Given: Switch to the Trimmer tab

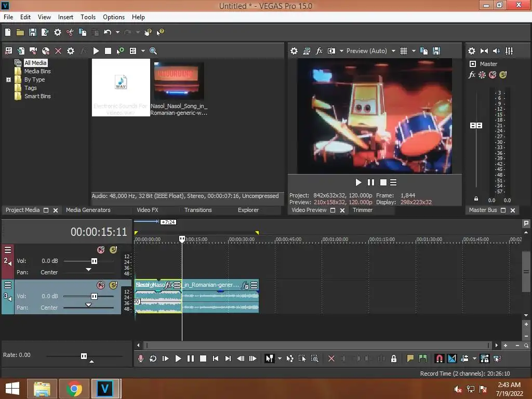Looking at the screenshot, I should pyautogui.click(x=362, y=210).
